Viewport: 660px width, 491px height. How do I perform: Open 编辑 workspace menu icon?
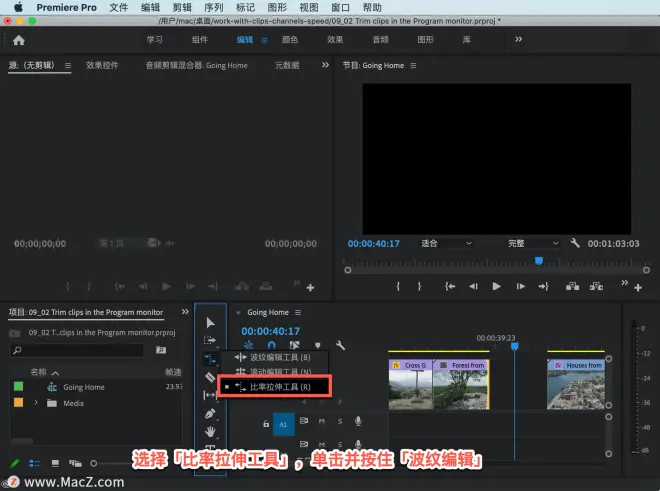point(265,40)
